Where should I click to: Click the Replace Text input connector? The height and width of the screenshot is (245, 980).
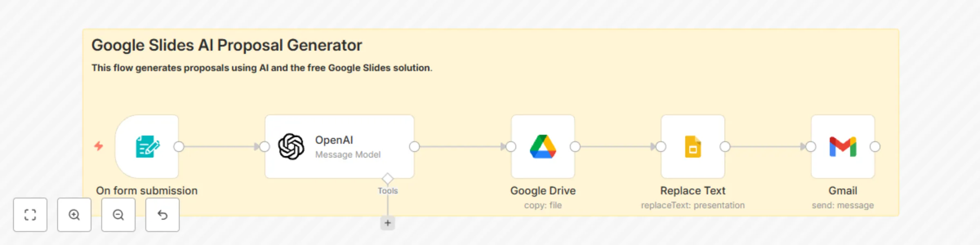pos(661,147)
